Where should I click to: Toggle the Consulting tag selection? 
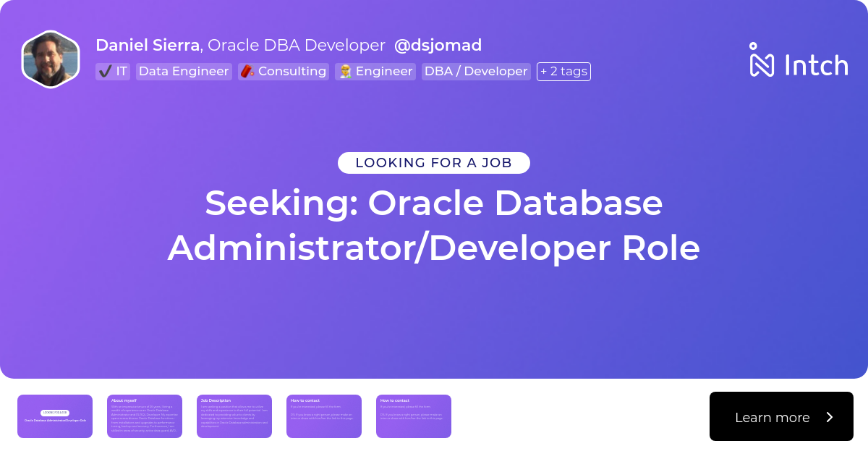(284, 71)
